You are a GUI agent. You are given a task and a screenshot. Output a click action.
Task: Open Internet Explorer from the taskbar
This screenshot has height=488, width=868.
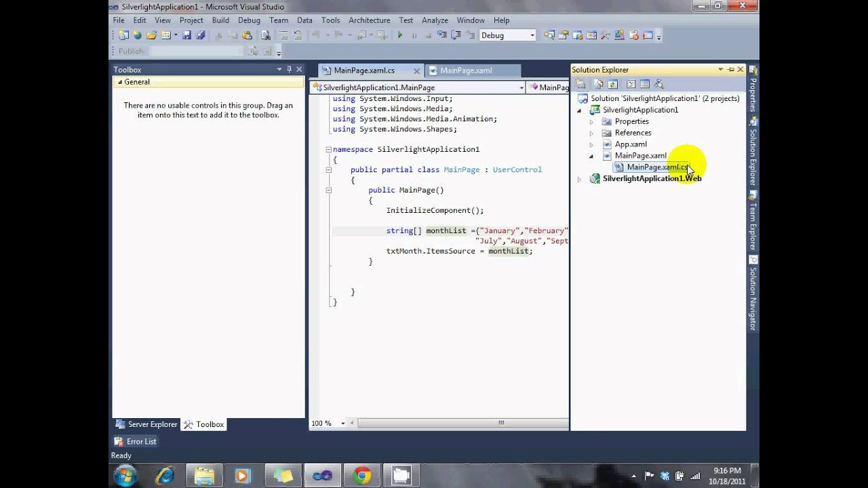[x=165, y=476]
